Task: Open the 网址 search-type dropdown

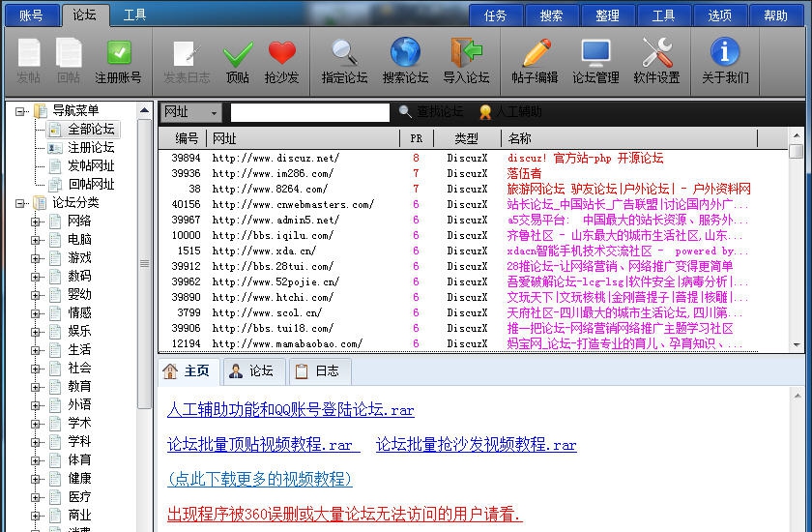Action: (191, 112)
